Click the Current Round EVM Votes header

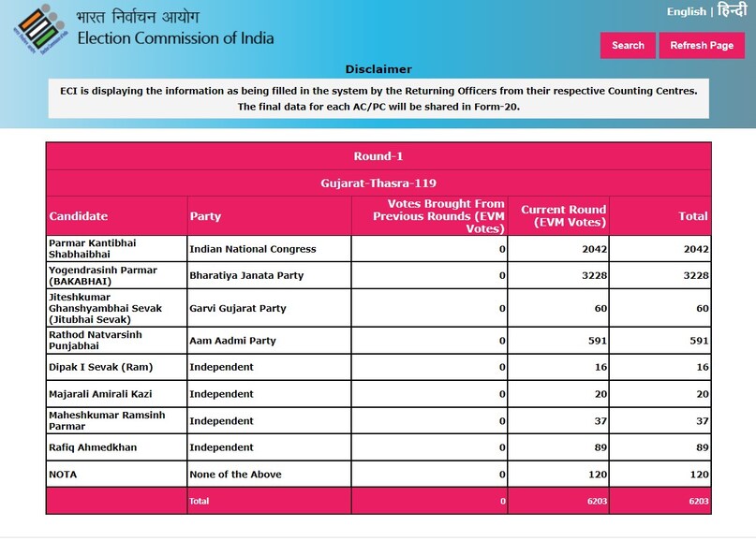[563, 216]
